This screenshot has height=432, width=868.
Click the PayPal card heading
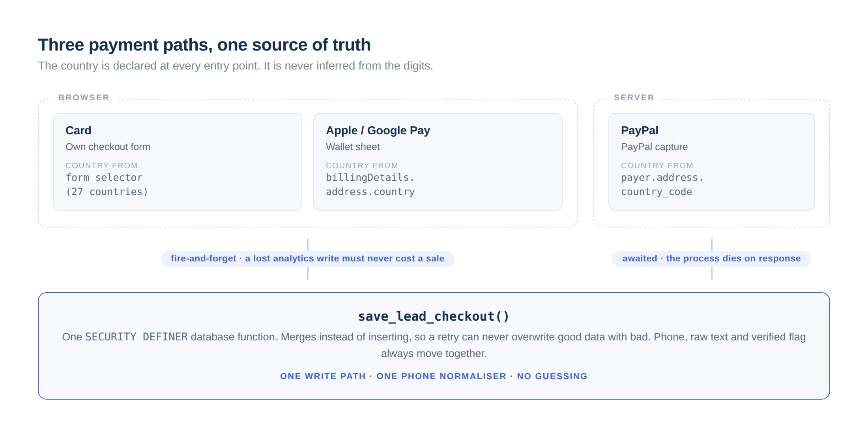639,130
